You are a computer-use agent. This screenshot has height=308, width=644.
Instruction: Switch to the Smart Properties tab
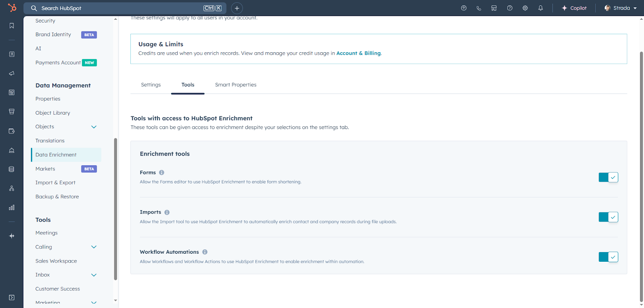point(236,85)
